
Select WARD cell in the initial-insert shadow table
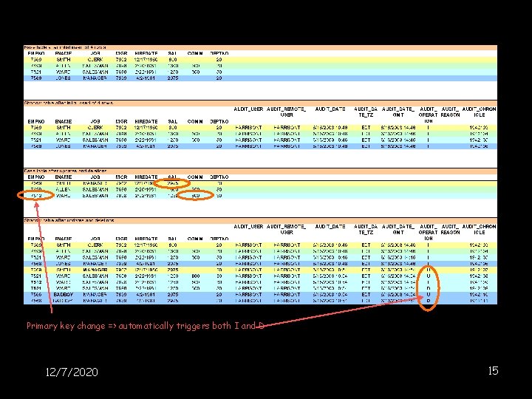tap(63, 140)
